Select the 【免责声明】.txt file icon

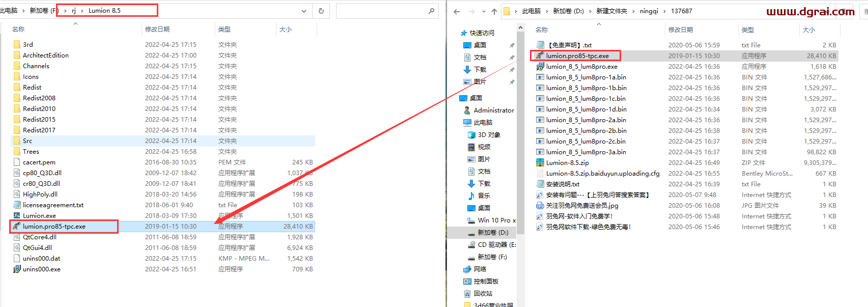(x=540, y=45)
